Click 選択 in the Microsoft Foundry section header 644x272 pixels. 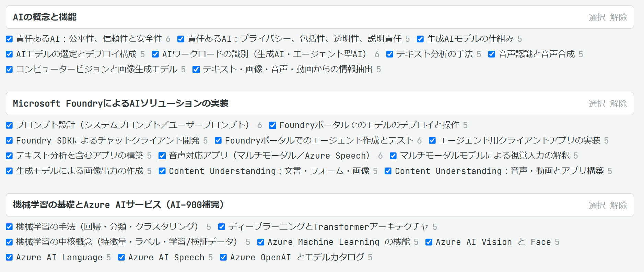[x=597, y=103]
